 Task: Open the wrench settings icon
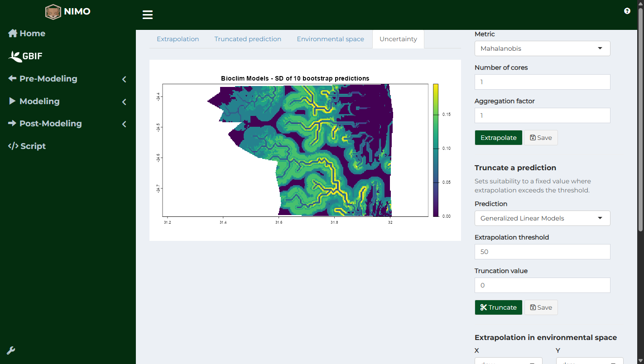(11, 350)
